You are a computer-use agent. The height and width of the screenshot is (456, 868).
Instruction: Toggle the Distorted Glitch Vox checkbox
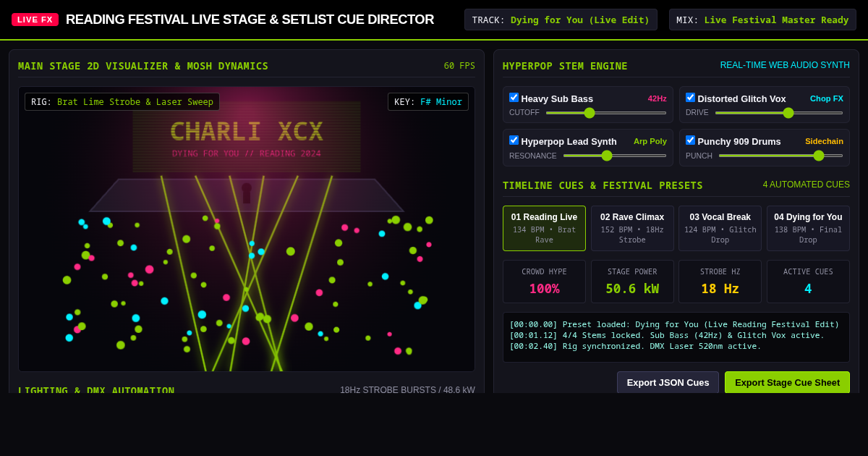pyautogui.click(x=690, y=97)
